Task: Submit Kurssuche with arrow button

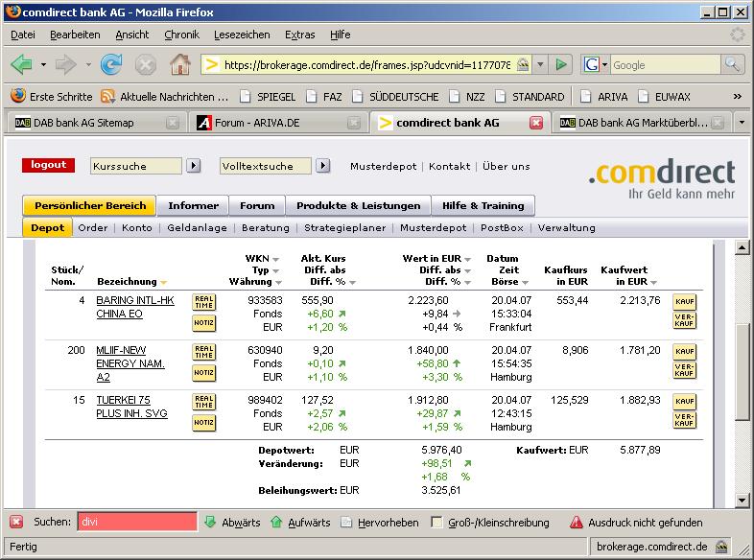Action: tap(193, 166)
